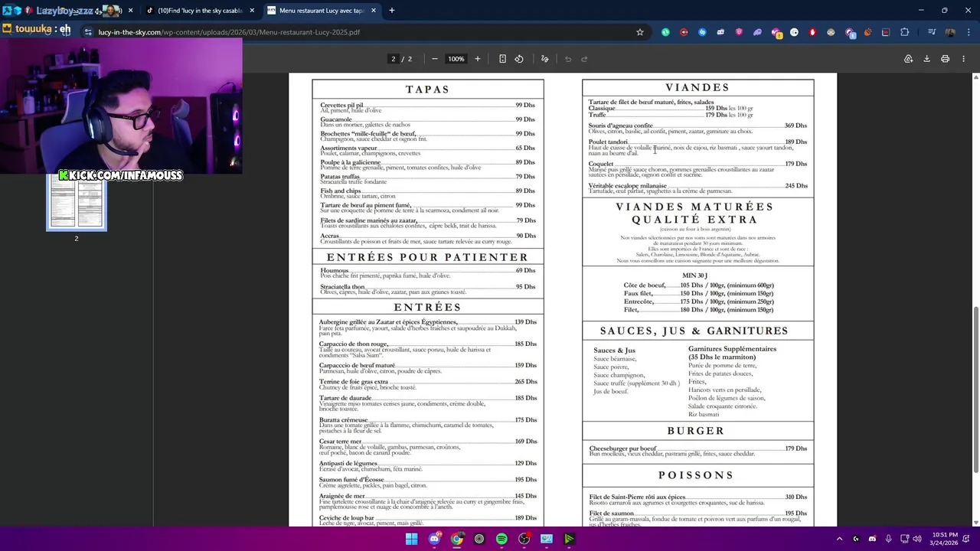Activate the draw annotation tool
The height and width of the screenshot is (551, 980).
(x=545, y=59)
